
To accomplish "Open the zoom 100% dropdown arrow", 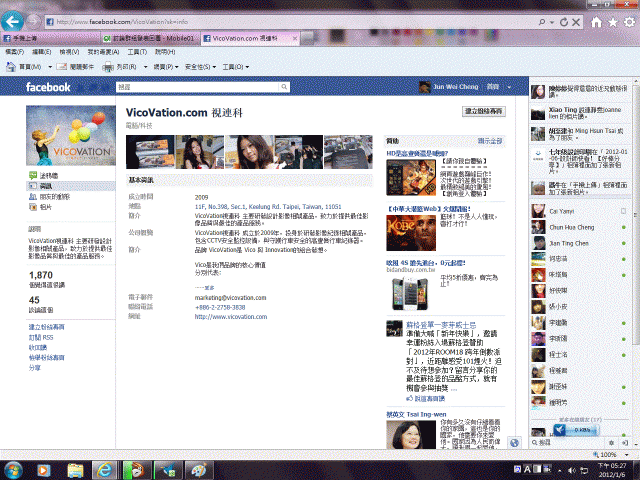I will click(x=627, y=454).
